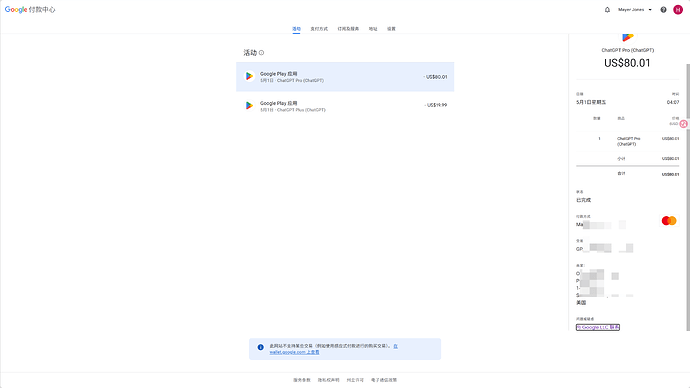Click Google Play logo atop details panel
Image resolution: width=690 pixels, height=388 pixels.
(x=628, y=37)
